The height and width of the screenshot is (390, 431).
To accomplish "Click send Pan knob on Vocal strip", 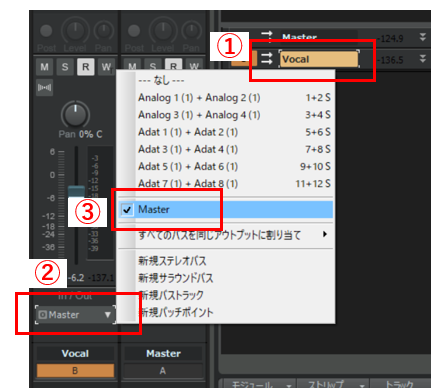I will (x=104, y=31).
